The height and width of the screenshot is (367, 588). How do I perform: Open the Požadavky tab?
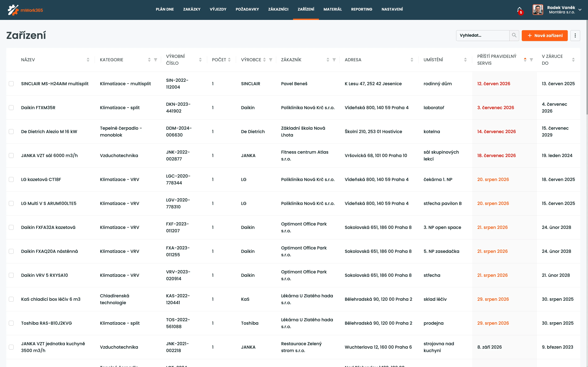click(x=247, y=9)
